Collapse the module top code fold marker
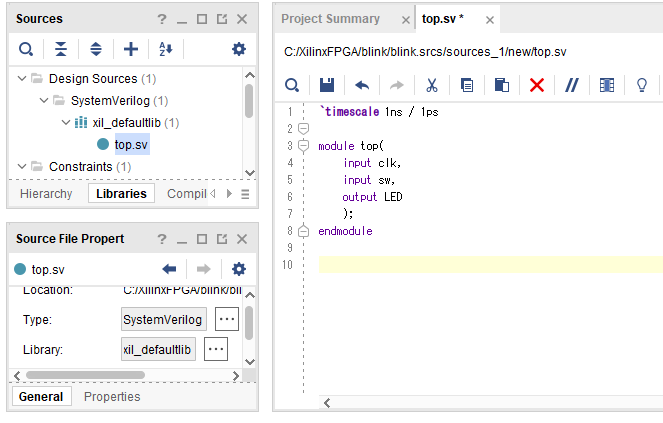Viewport: 663px width, 423px height. pos(303,146)
